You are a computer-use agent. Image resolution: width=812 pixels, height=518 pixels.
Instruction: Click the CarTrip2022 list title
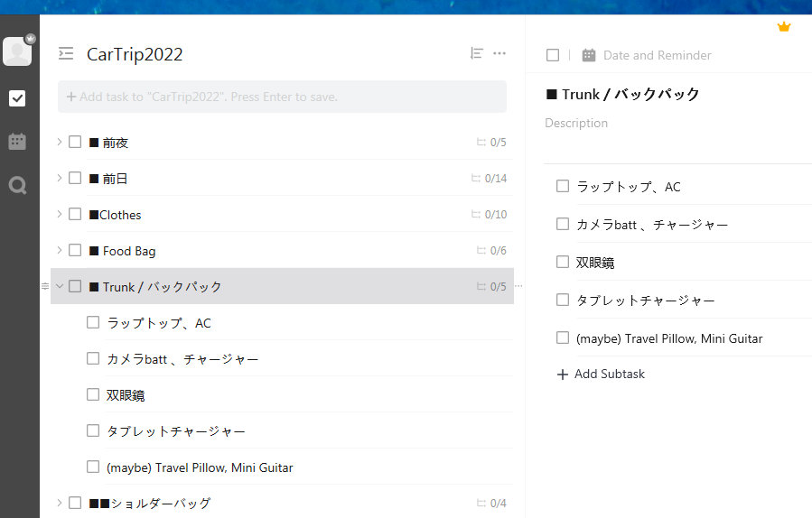point(135,54)
